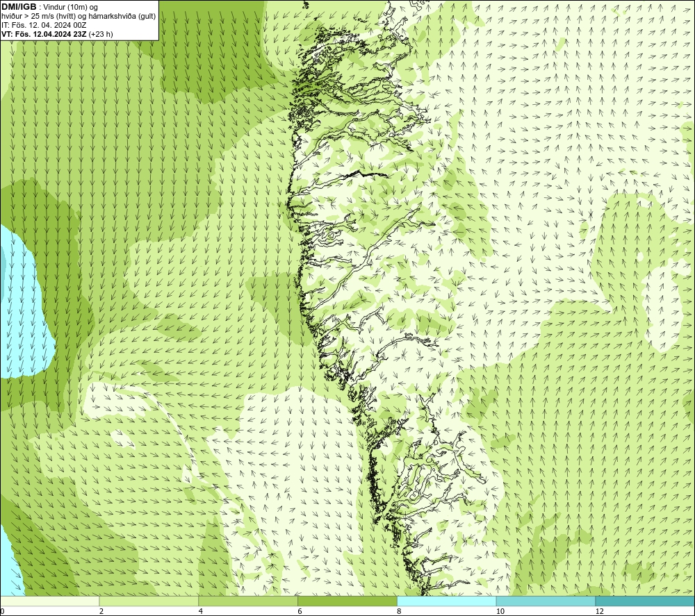Click the 'VT: Fös. 12.04.2024 23Z (+23 h)' line
This screenshot has width=695, height=616.
point(57,34)
